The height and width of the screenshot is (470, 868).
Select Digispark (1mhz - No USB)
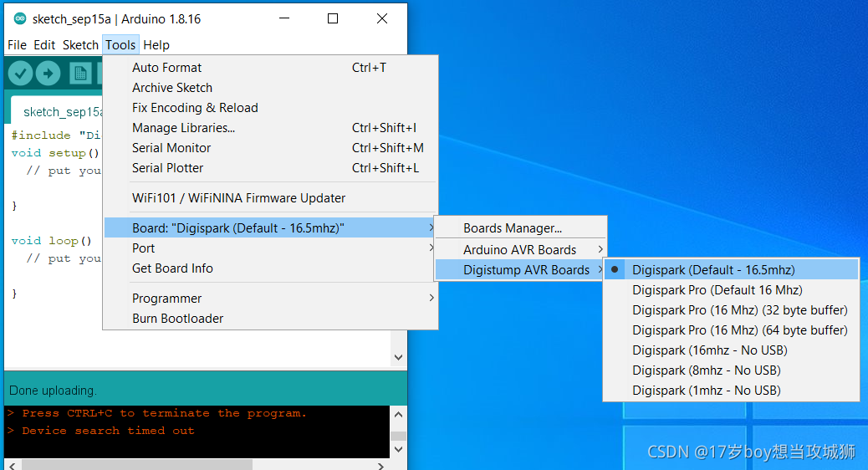pyautogui.click(x=731, y=391)
